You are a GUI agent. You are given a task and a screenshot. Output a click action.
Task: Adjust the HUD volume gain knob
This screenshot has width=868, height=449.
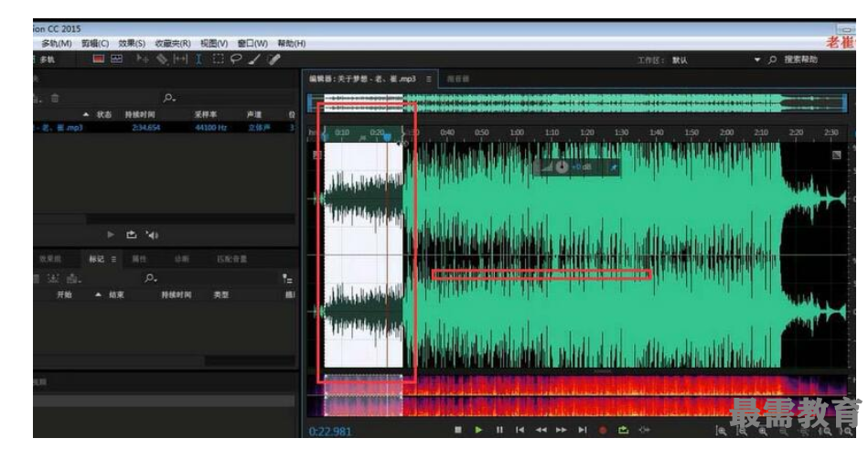pyautogui.click(x=561, y=167)
